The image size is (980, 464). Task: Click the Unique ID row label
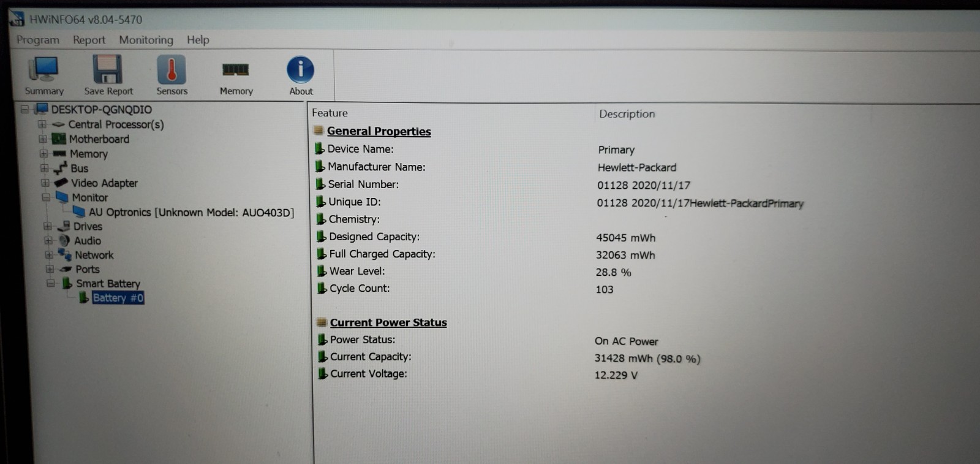coord(355,202)
